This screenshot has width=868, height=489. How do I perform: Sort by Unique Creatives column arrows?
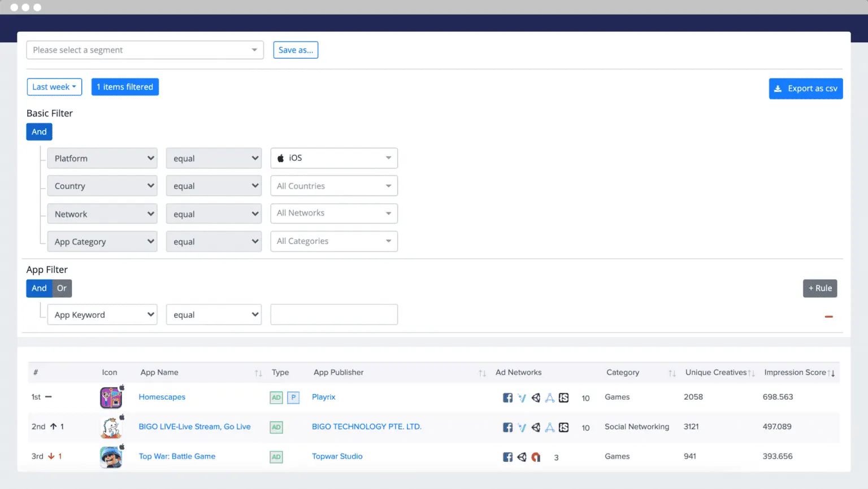(x=752, y=373)
